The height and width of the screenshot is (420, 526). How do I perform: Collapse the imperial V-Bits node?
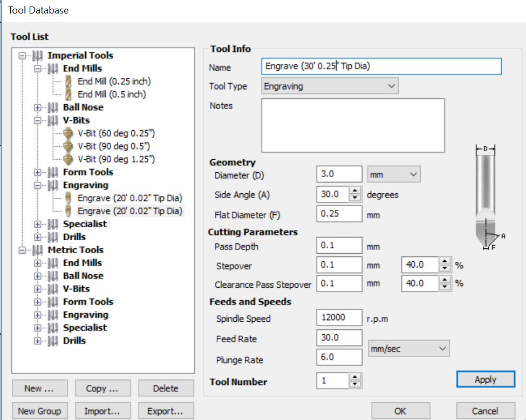[x=38, y=120]
